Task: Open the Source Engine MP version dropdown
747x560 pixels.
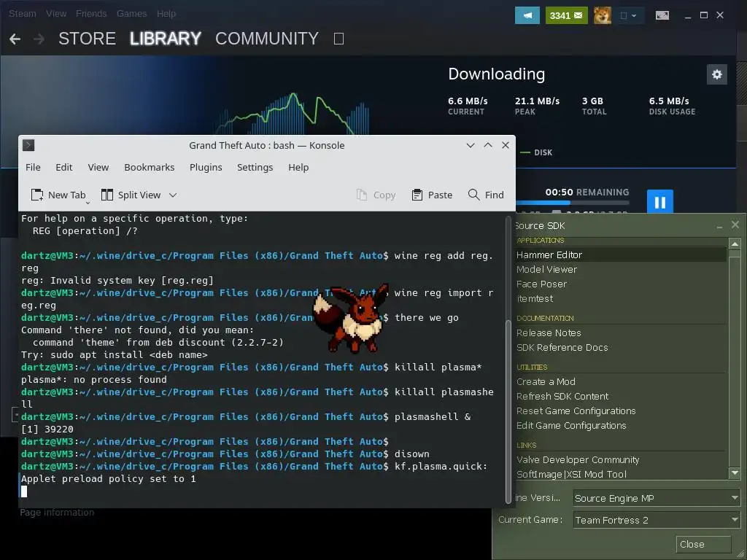Action: (657, 498)
